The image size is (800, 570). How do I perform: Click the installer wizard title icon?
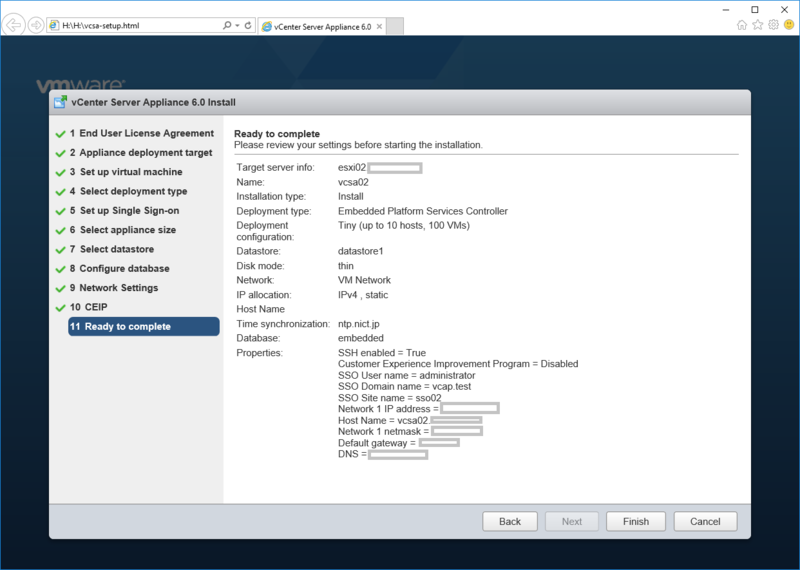point(60,102)
